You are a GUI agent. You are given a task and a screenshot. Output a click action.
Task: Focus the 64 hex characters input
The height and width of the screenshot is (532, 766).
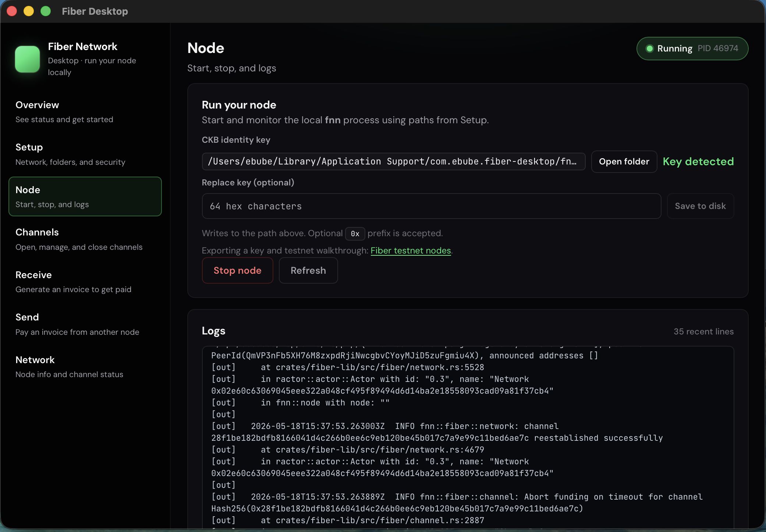(431, 206)
